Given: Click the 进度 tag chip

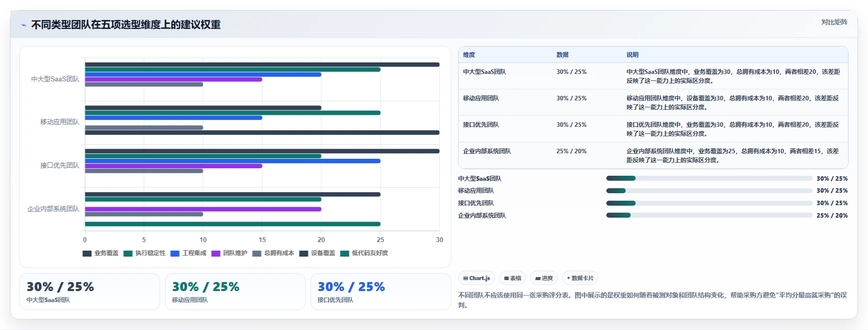Looking at the screenshot, I should [544, 278].
